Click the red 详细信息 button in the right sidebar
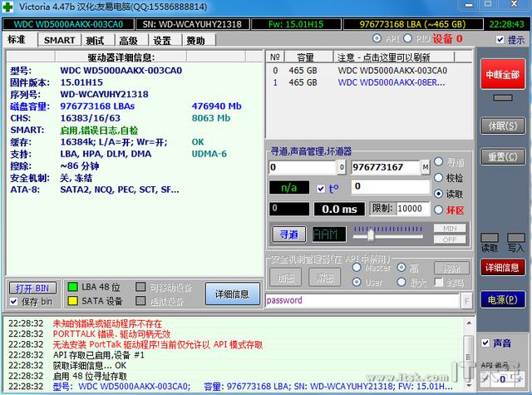Viewport: 532px width, 395px height. 502,268
